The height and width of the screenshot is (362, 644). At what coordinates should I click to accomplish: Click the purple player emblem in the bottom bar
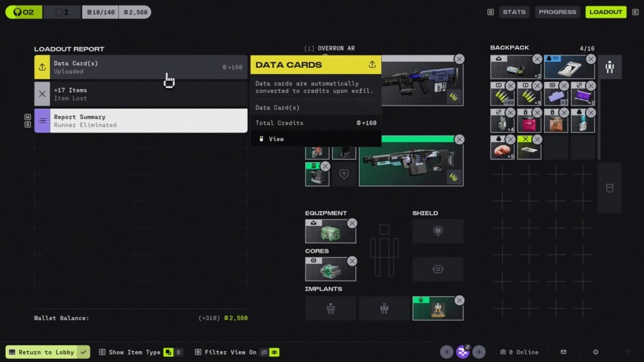pos(462,352)
